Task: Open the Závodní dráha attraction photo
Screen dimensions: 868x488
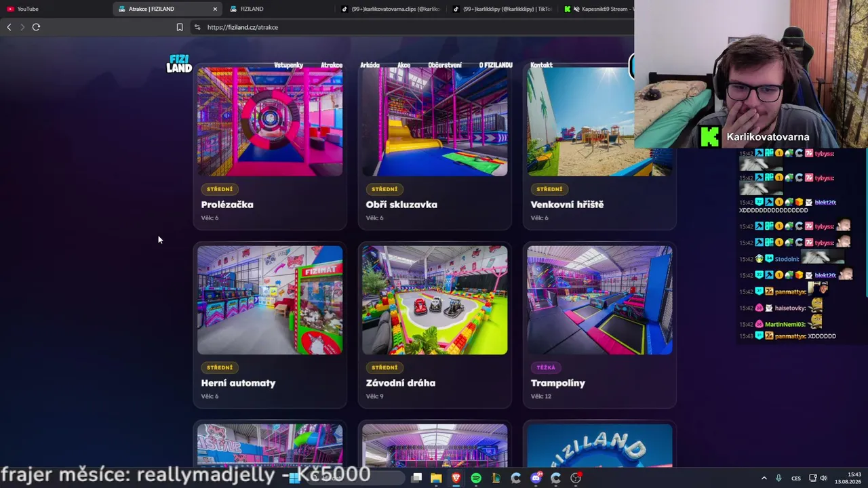Action: pos(435,300)
